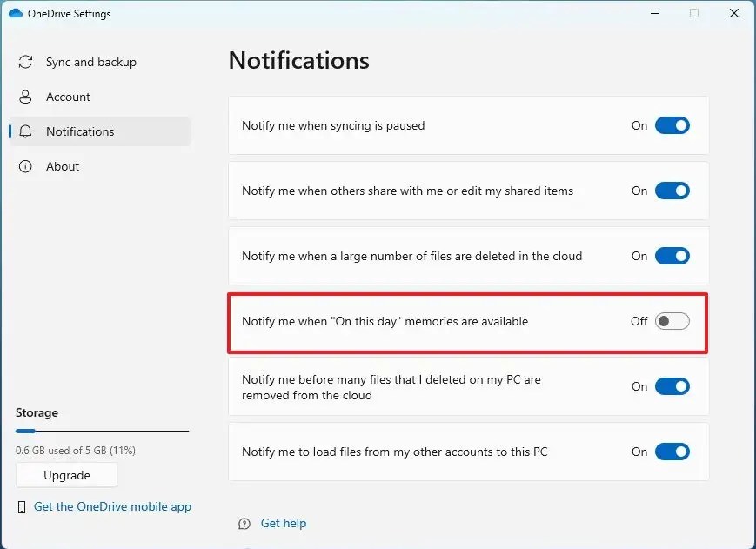Click the Notifications bell icon
756x549 pixels.
[26, 131]
